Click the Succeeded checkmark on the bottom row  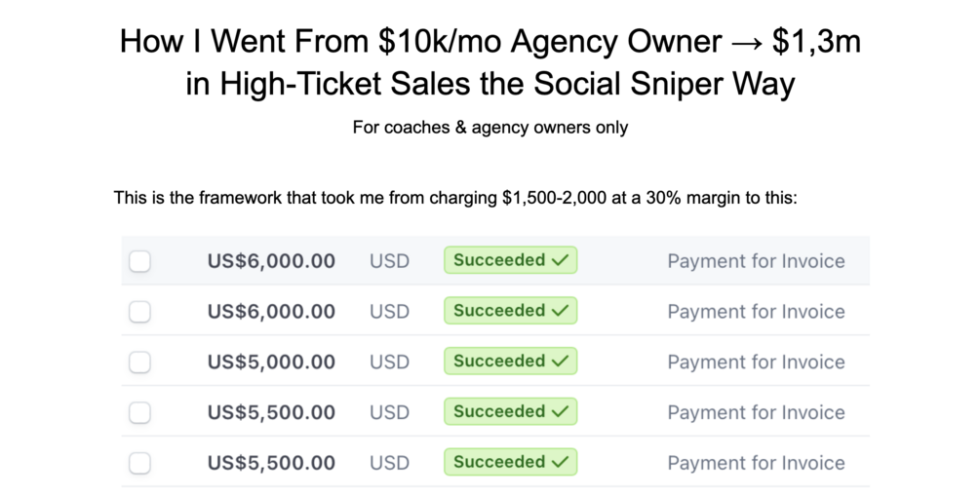tap(560, 462)
